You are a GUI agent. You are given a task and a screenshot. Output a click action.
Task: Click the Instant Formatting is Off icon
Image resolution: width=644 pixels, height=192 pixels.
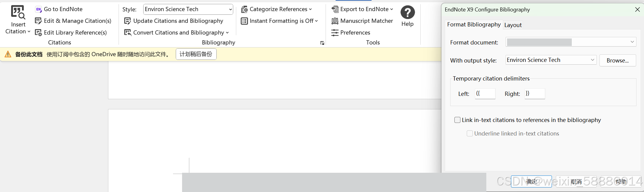coord(244,21)
